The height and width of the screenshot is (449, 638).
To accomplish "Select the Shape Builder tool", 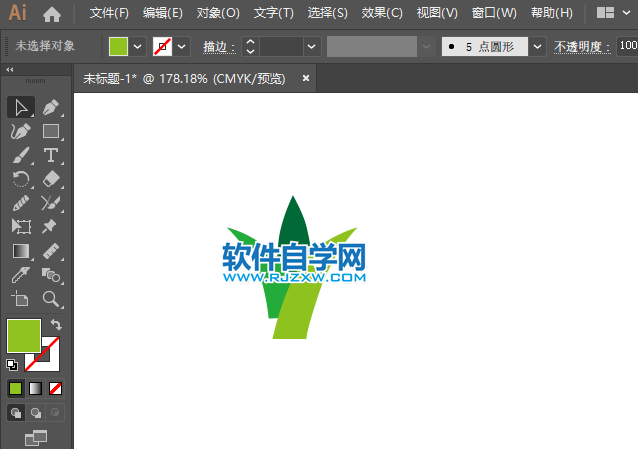I will click(51, 275).
